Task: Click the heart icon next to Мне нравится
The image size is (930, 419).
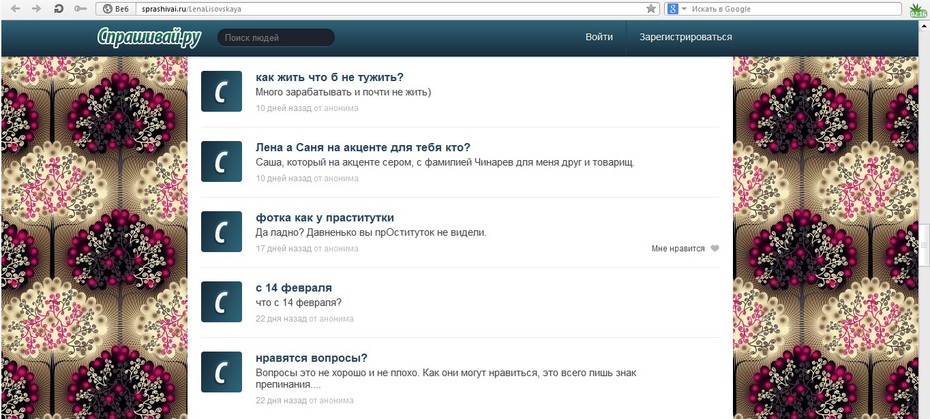Action: [x=715, y=249]
